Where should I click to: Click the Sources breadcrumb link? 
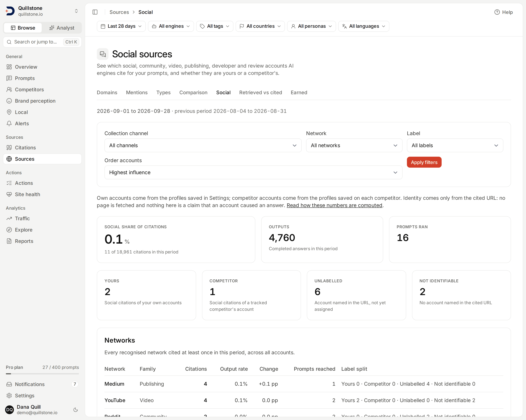[x=119, y=12]
